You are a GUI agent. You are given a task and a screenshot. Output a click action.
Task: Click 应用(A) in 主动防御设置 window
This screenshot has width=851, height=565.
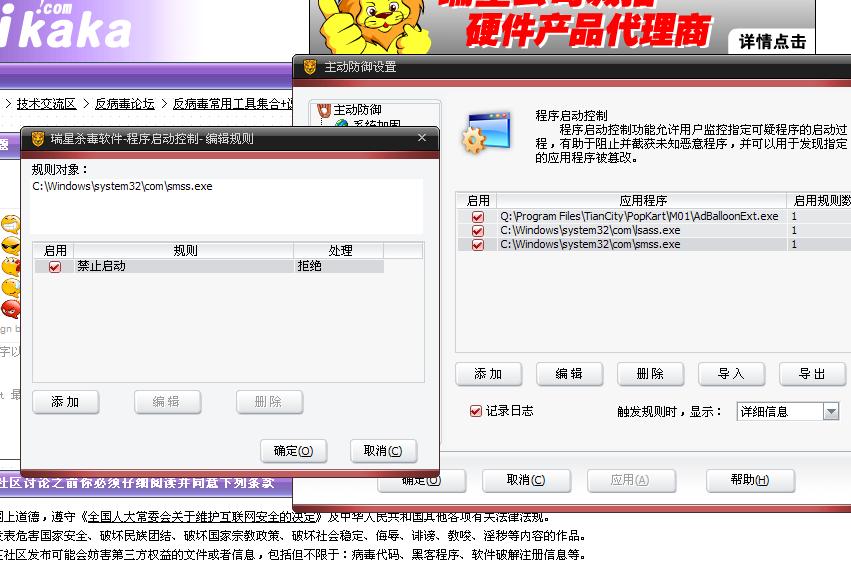[x=631, y=480]
